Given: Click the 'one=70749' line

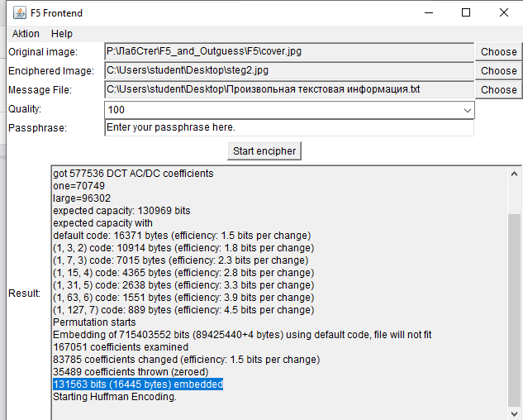Looking at the screenshot, I should pos(78,186).
